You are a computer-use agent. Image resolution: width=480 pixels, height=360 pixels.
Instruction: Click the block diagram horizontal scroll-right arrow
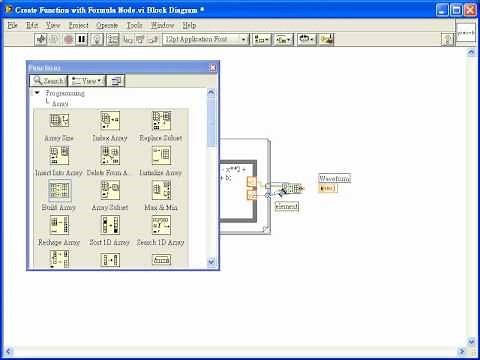462,351
